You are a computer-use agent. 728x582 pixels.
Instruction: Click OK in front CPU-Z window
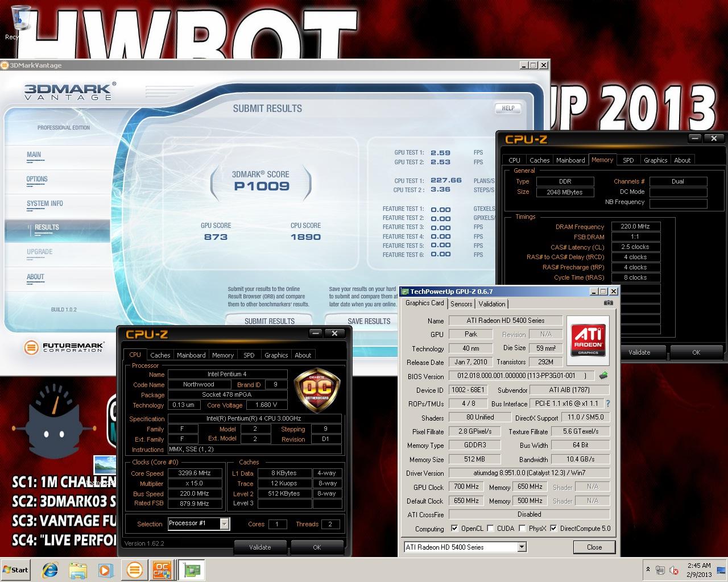(x=317, y=547)
